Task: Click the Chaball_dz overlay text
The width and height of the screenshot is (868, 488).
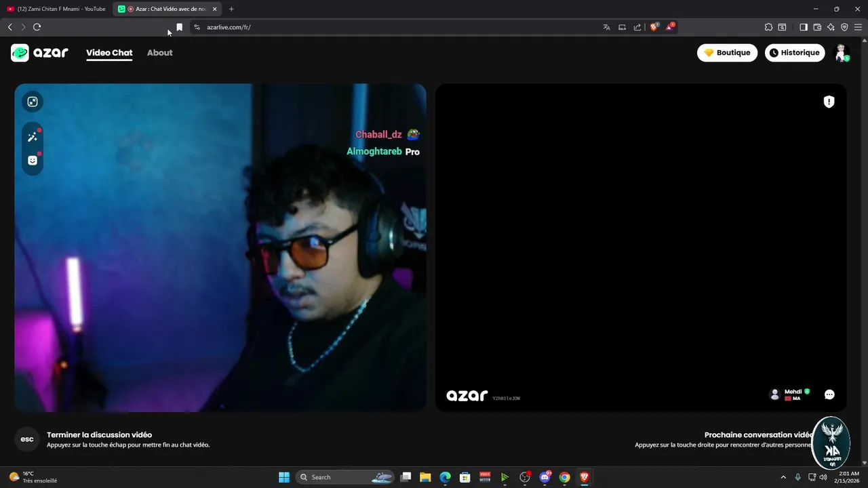Action: (x=378, y=135)
